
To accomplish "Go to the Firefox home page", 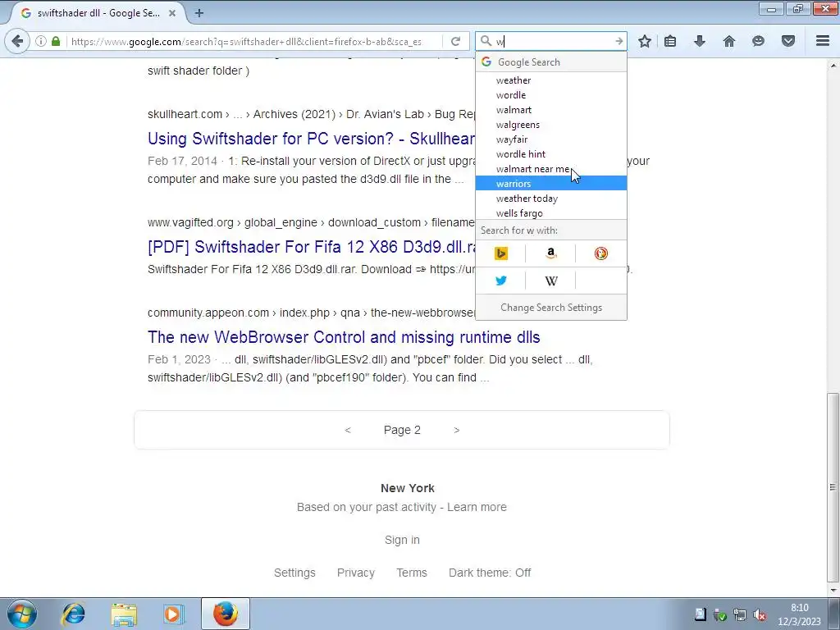I will [729, 41].
